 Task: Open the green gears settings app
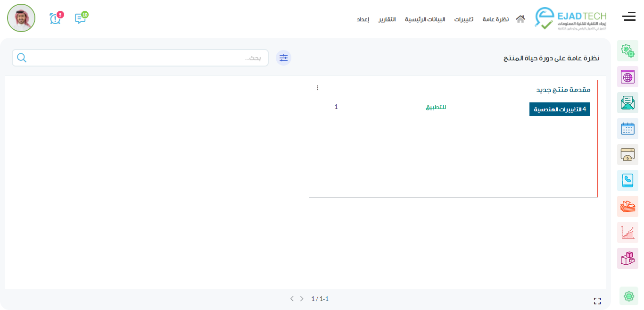click(627, 50)
